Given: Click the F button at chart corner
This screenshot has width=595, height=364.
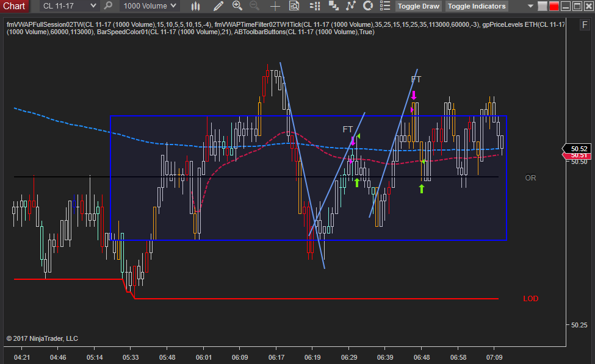Looking at the screenshot, I should pyautogui.click(x=585, y=25).
